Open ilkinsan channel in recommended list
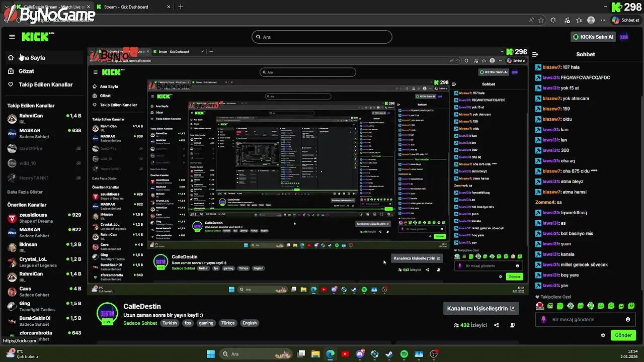The width and height of the screenshot is (644, 362). (x=44, y=247)
